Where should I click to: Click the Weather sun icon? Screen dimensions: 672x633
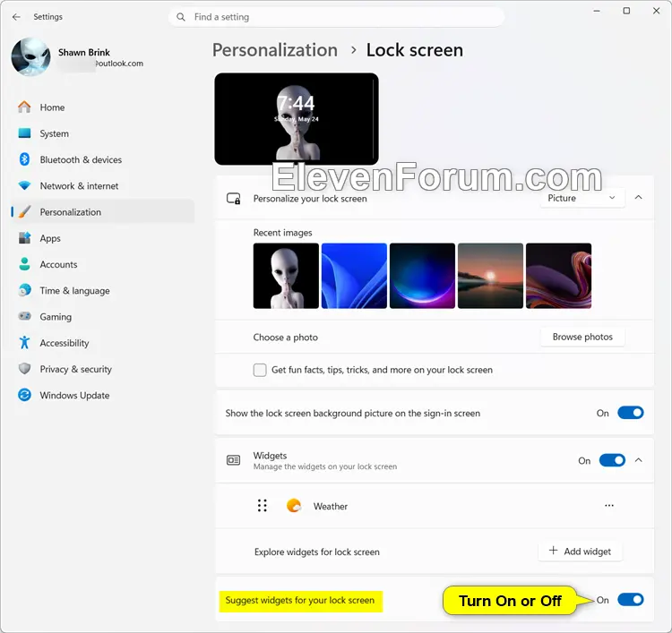coord(294,505)
